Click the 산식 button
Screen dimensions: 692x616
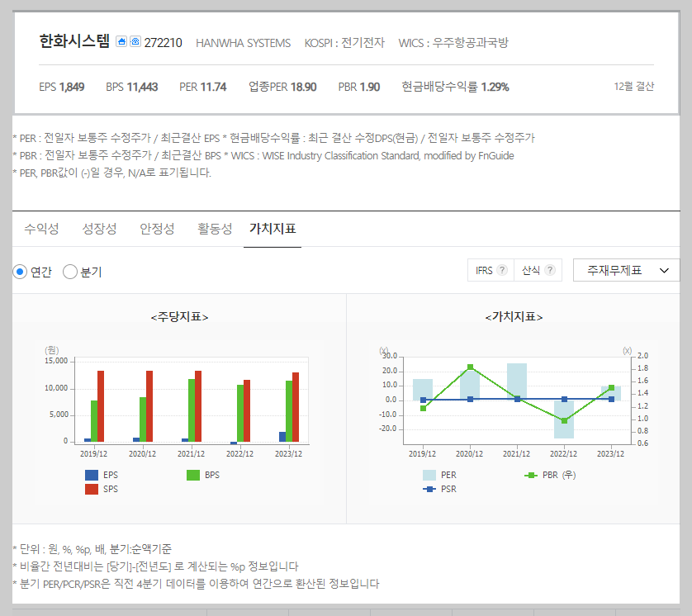tap(538, 270)
